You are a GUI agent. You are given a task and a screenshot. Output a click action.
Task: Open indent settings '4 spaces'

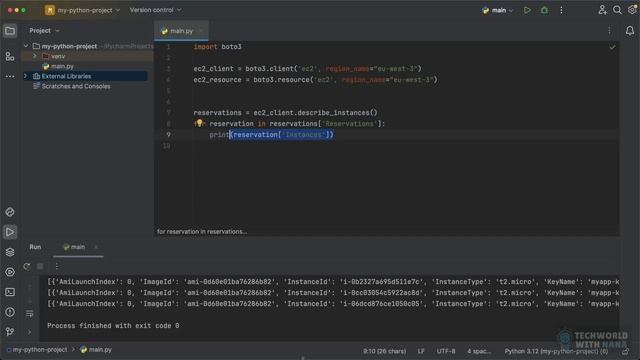479,351
